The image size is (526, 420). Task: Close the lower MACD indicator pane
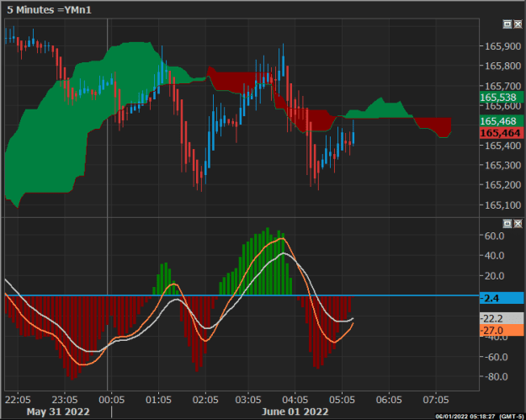click(518, 223)
